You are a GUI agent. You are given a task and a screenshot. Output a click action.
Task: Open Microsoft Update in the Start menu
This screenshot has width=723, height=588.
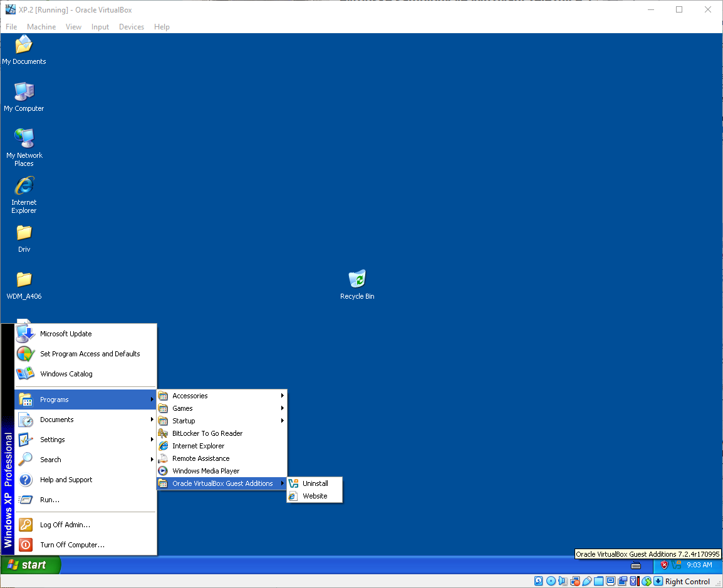tap(86, 334)
